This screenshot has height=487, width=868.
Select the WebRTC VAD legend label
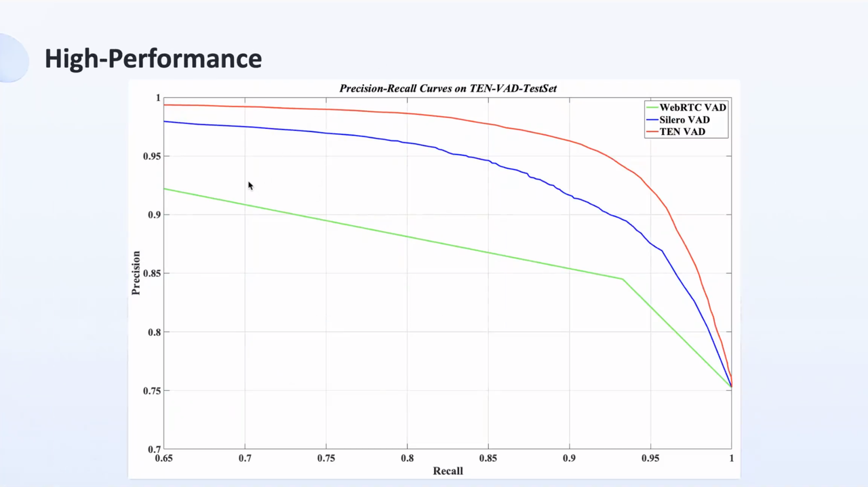692,107
